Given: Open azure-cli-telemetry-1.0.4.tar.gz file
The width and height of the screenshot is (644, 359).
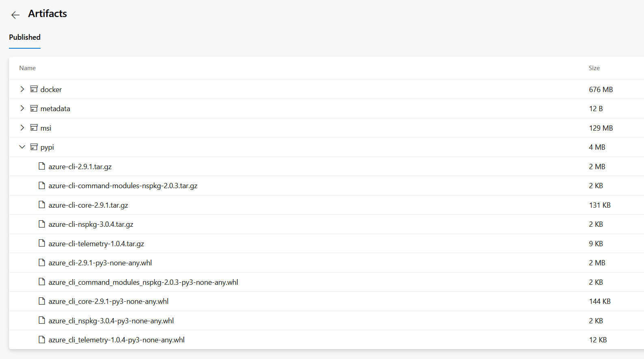Looking at the screenshot, I should (96, 244).
